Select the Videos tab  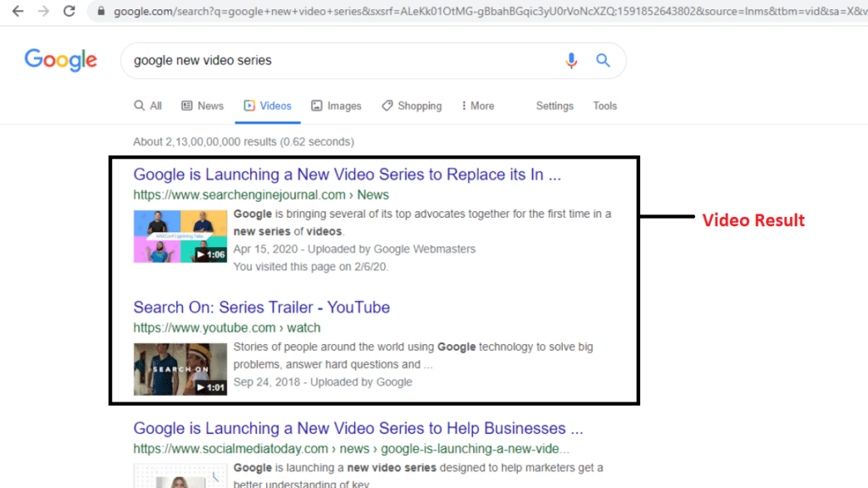pyautogui.click(x=268, y=106)
